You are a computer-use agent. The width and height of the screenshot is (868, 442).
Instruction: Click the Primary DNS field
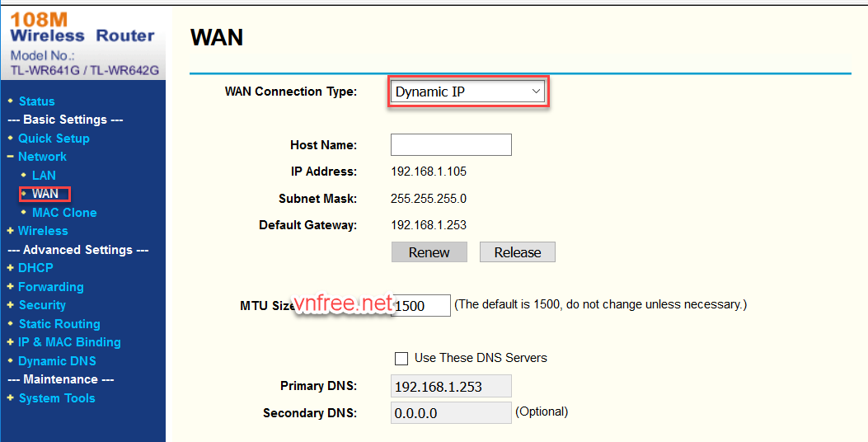pyautogui.click(x=451, y=386)
